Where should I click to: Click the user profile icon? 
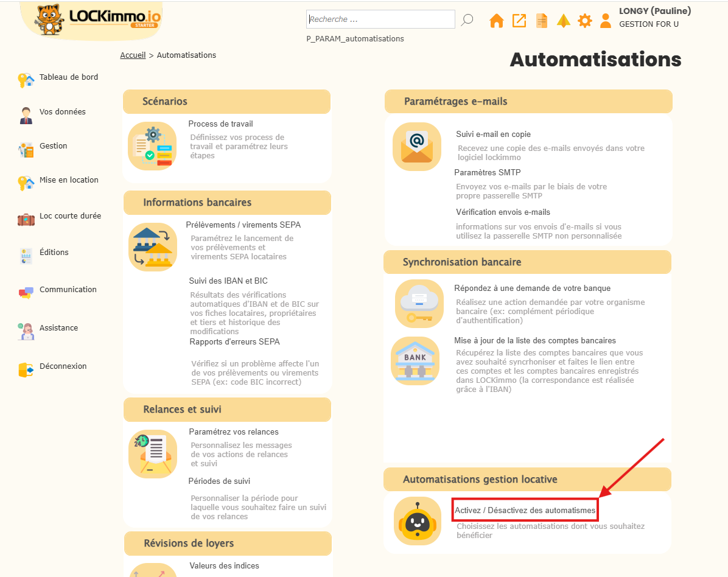click(605, 21)
